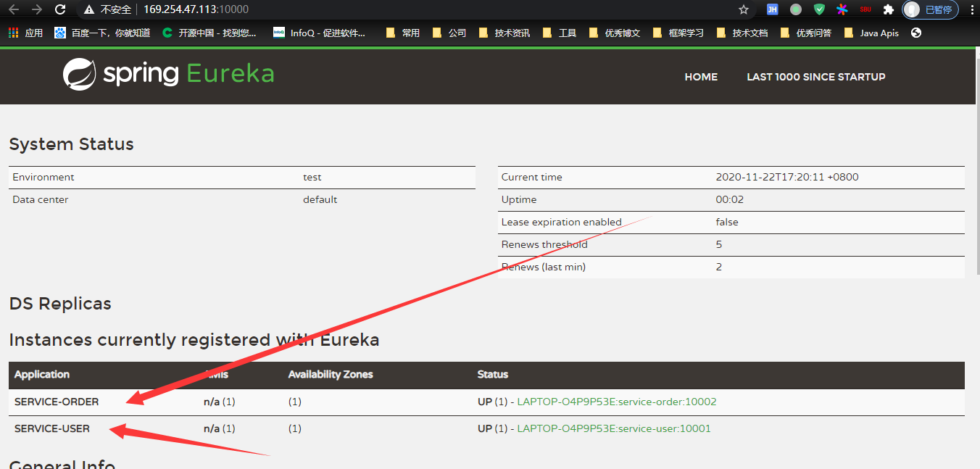The image size is (980, 469).
Task: Reload the page with refresh icon
Action: (x=60, y=9)
